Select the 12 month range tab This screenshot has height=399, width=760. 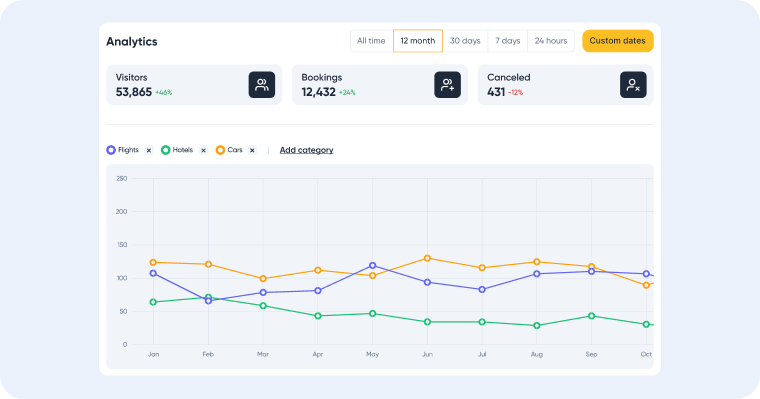pos(418,41)
